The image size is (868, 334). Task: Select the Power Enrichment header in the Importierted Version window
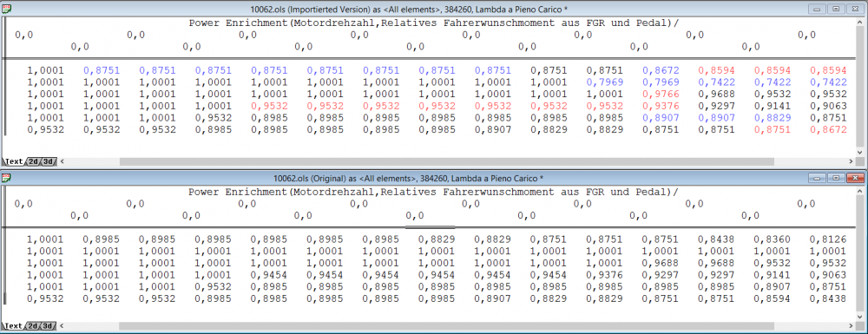pyautogui.click(x=434, y=23)
